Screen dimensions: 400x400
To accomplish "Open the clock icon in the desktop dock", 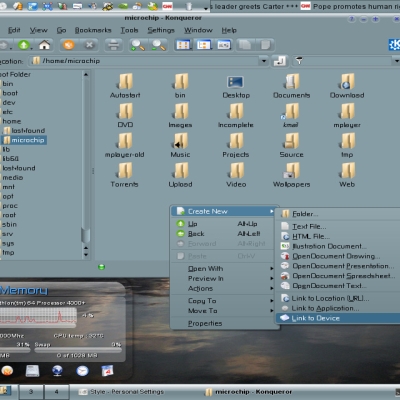I will 82,371.
